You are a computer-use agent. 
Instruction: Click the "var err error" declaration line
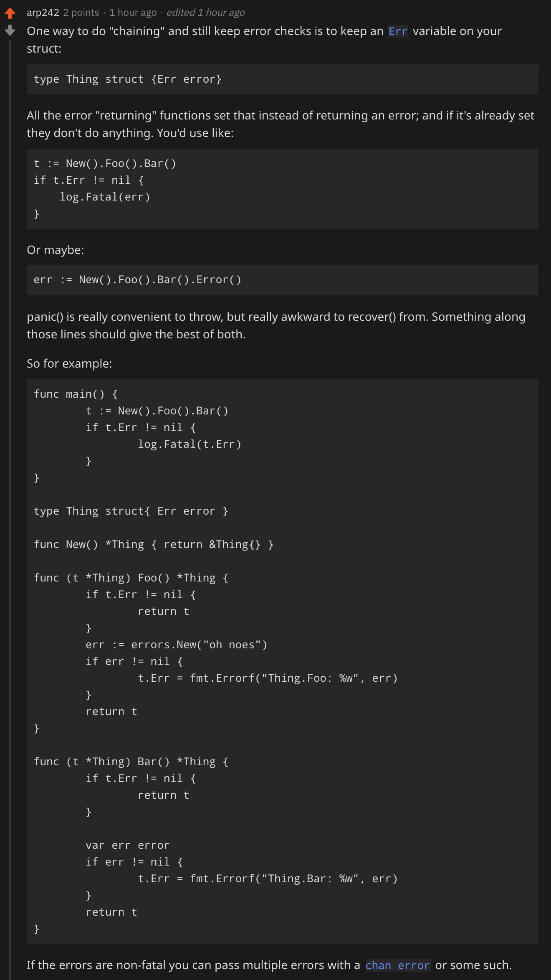tap(127, 845)
